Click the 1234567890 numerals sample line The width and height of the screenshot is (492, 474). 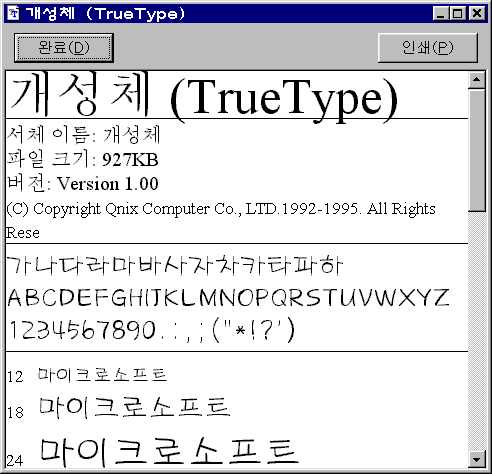pyautogui.click(x=152, y=330)
